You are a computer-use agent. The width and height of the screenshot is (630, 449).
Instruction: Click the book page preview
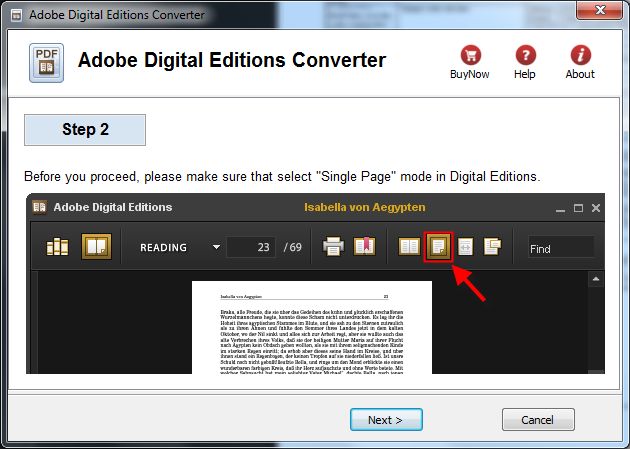tap(312, 327)
